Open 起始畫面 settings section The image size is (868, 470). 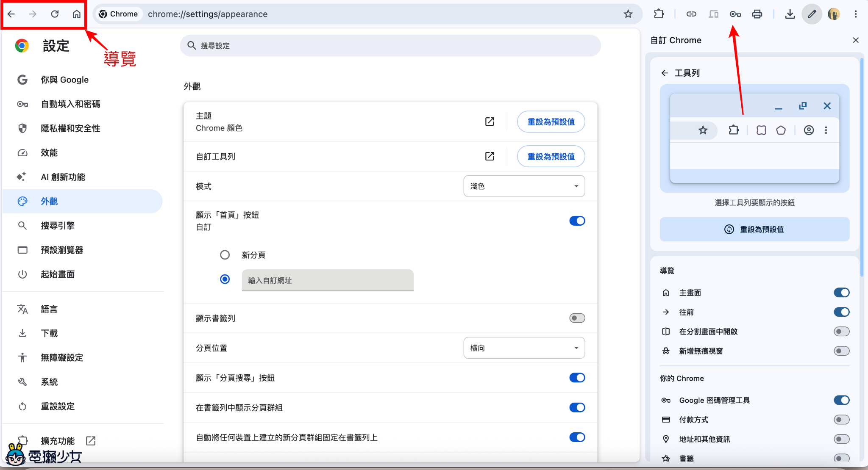point(83,274)
